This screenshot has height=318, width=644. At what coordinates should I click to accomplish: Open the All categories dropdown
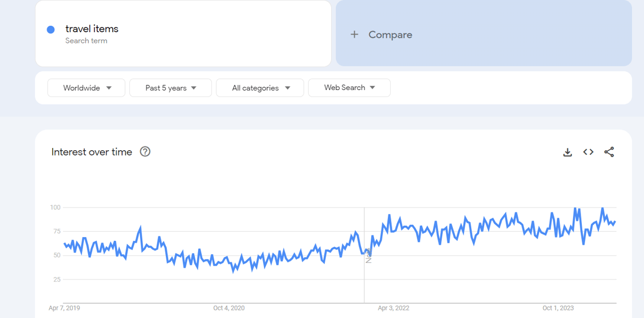pyautogui.click(x=260, y=88)
